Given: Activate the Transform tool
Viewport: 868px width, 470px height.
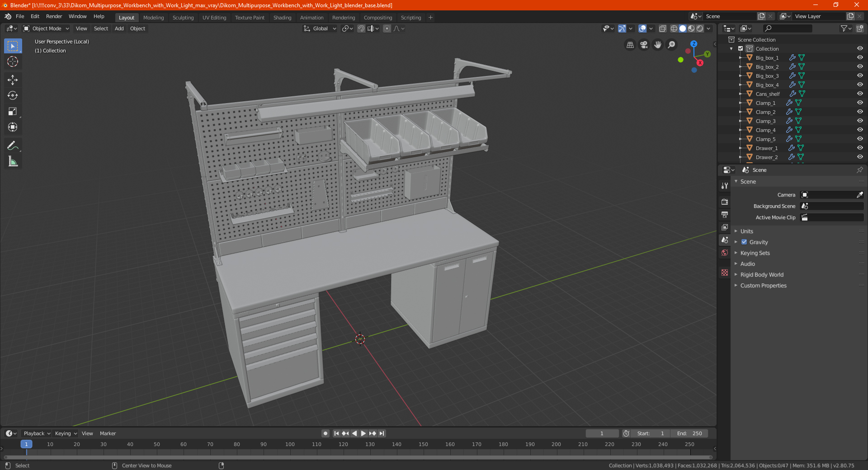Looking at the screenshot, I should pyautogui.click(x=13, y=127).
